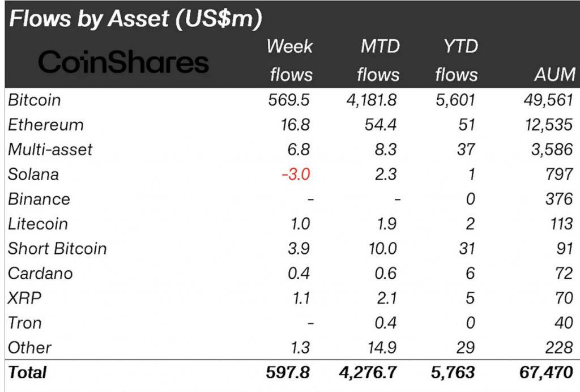The width and height of the screenshot is (580, 392).
Task: Select the 'MTD flows' column header
Action: [378, 60]
